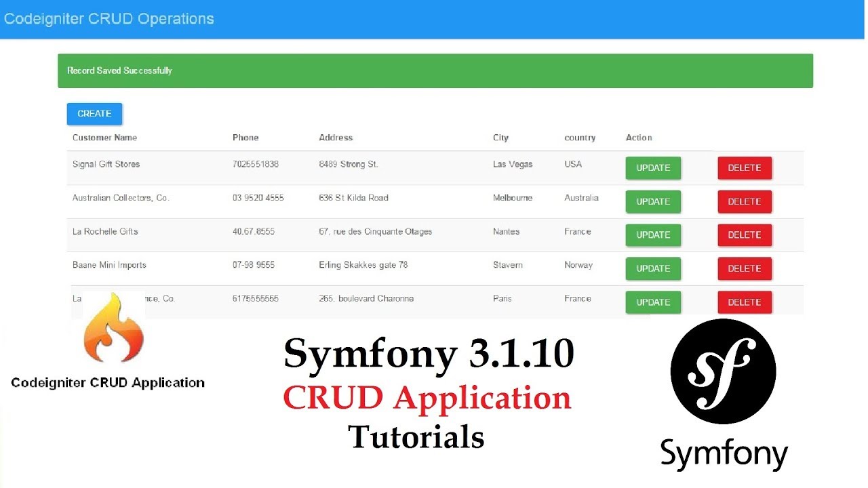The width and height of the screenshot is (868, 488).
Task: Delete the Paris, France customer record
Action: point(745,302)
